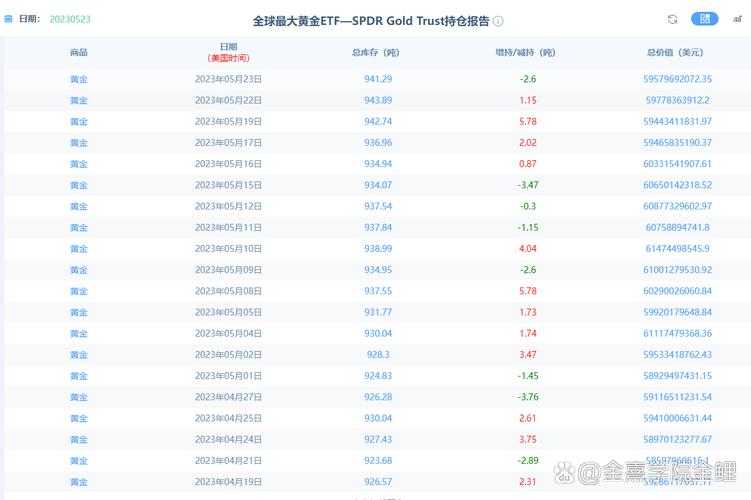Select date cell 2023年05月23日

pyautogui.click(x=228, y=79)
